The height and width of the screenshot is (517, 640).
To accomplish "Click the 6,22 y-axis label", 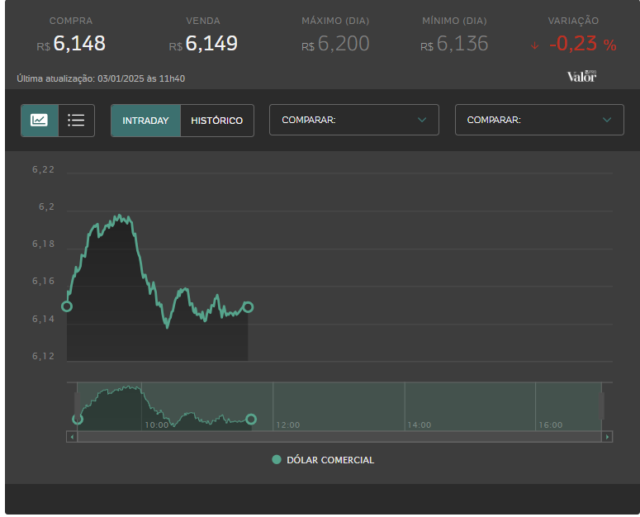I will coord(43,170).
